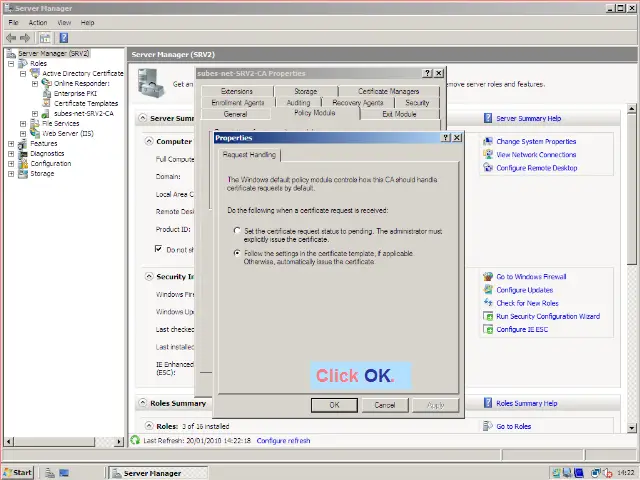640x480 pixels.
Task: Click the main pane scroll down arrow
Action: pos(631,428)
